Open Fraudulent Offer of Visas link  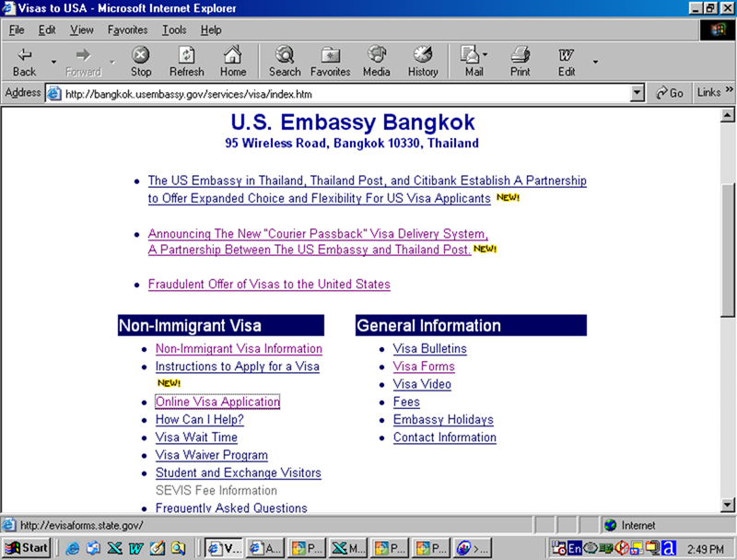[269, 285]
